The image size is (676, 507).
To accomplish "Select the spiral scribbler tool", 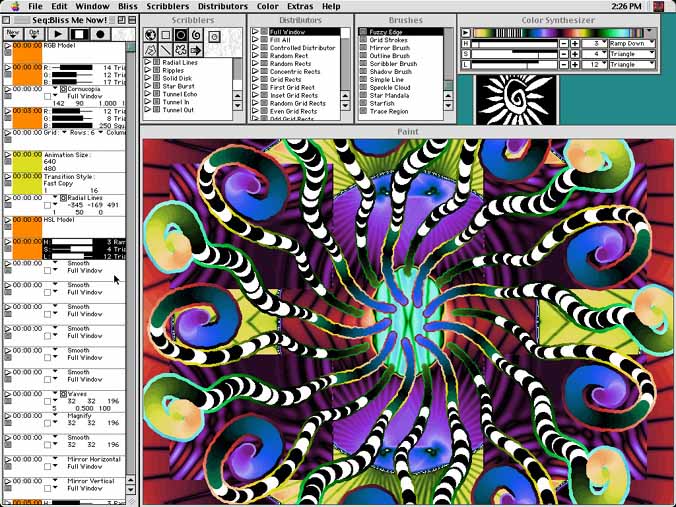I will [x=196, y=35].
